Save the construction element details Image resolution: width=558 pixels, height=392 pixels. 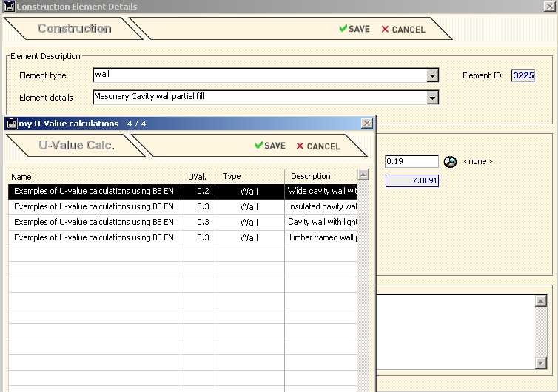point(354,29)
